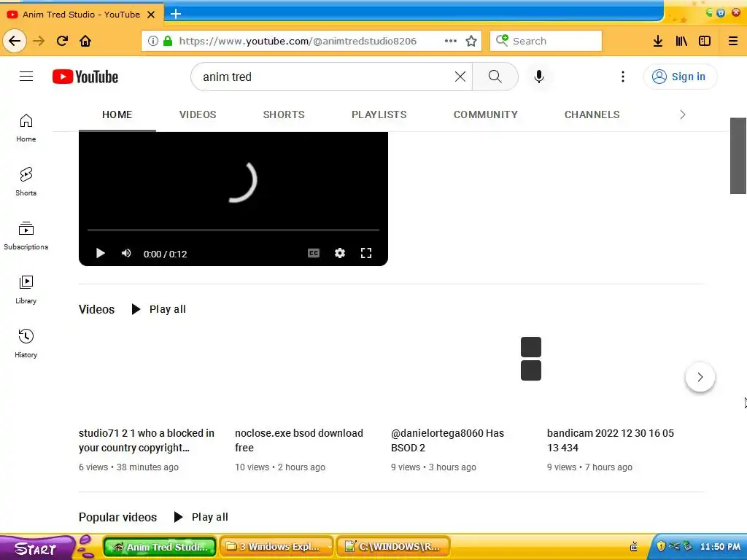The height and width of the screenshot is (560, 747).
Task: Go to the browser home page
Action: (x=85, y=41)
